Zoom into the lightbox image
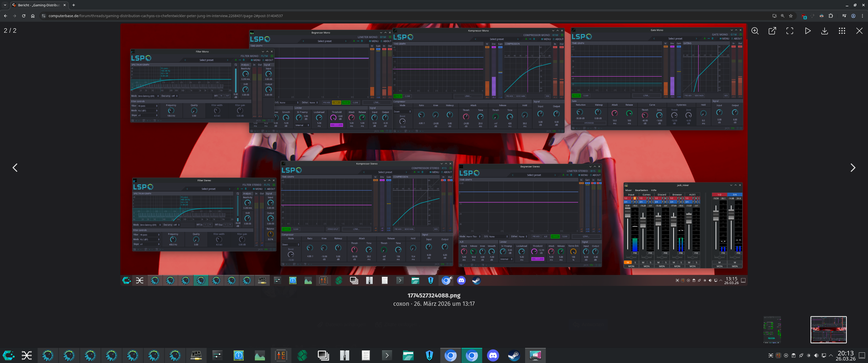 (755, 31)
